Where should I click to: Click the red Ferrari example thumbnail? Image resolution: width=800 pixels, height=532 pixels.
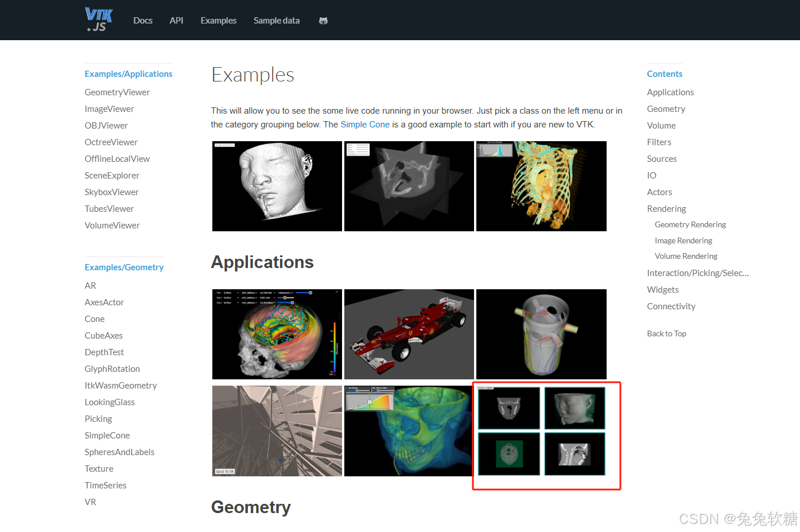[x=409, y=334]
